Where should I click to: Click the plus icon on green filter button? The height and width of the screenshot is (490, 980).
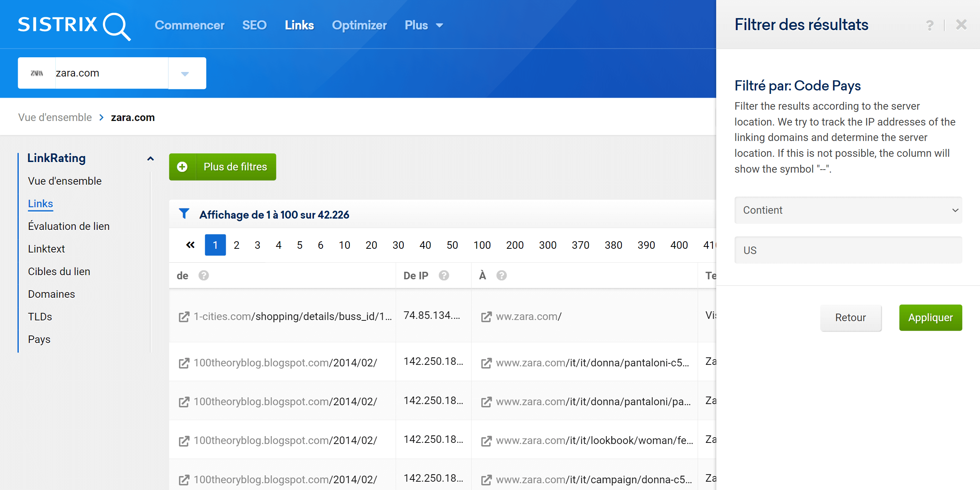coord(182,167)
